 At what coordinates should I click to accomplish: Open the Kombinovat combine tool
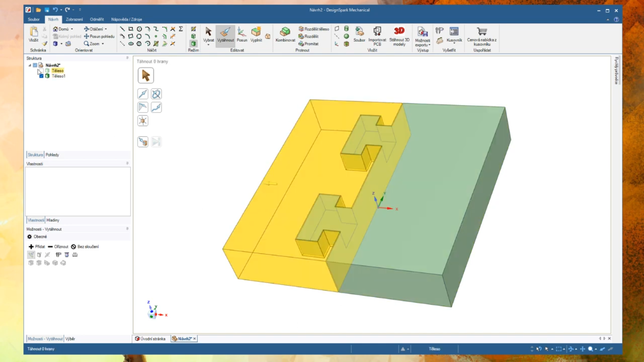click(285, 34)
